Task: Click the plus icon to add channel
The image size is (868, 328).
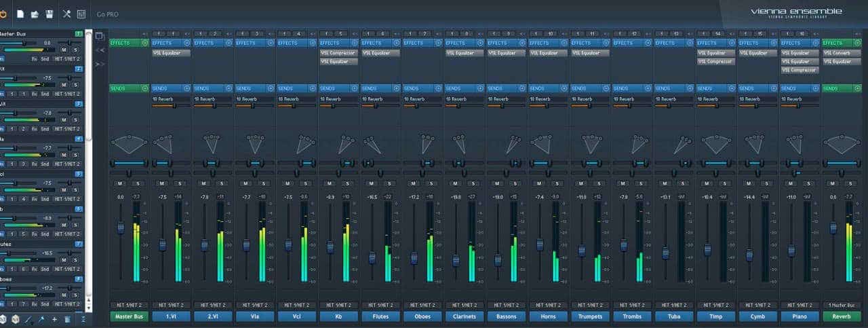Action: point(54,319)
